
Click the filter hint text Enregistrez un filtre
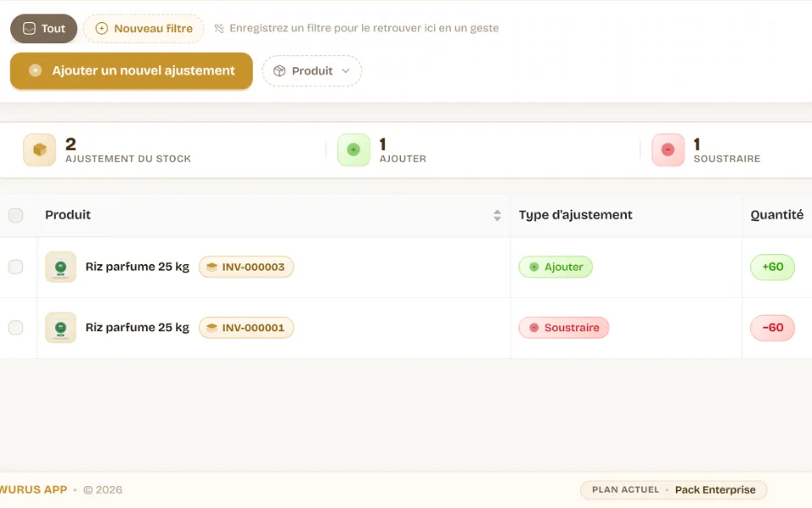click(364, 29)
